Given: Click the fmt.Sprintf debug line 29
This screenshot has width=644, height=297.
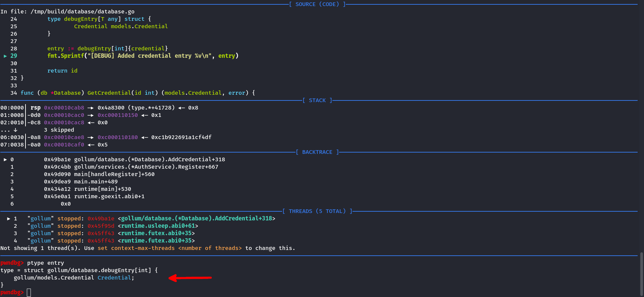Looking at the screenshot, I should click(x=143, y=56).
